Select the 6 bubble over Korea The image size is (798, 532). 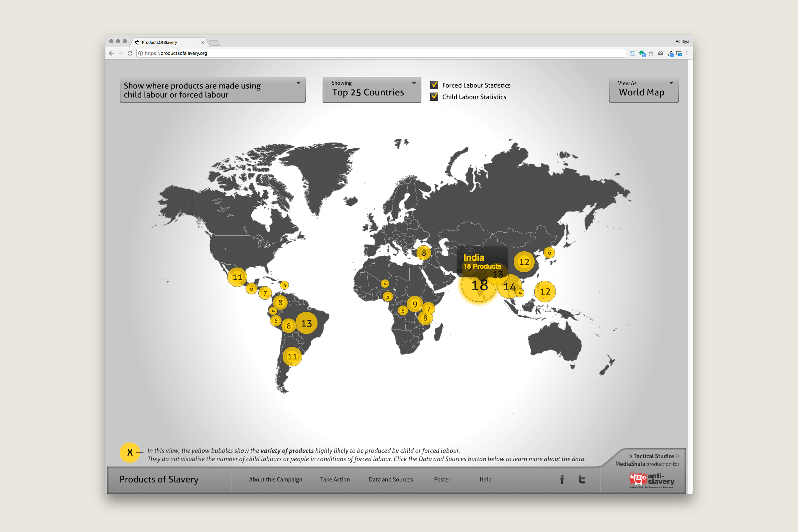549,252
